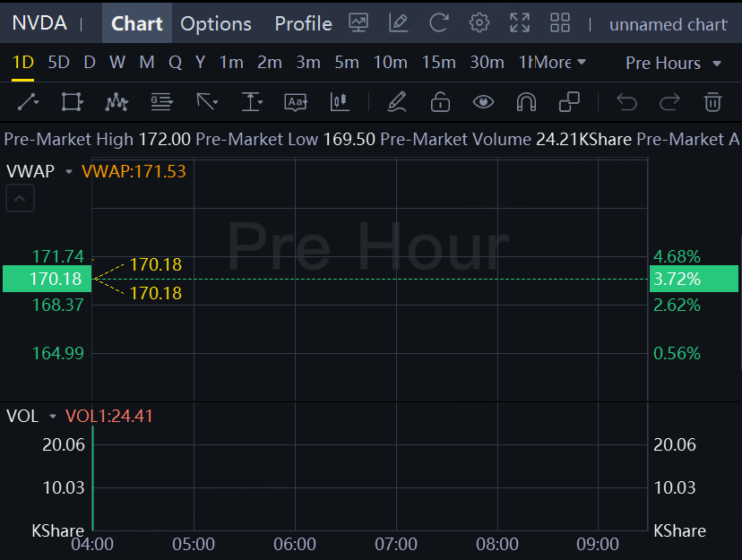Toggle drawings visibility with the eye icon
The image size is (742, 560).
click(483, 102)
